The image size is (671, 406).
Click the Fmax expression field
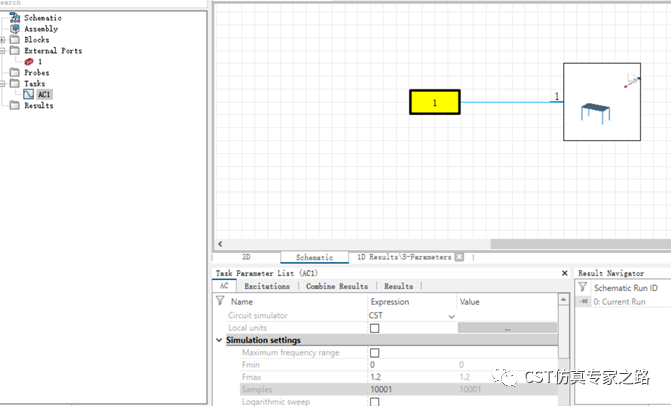tap(410, 377)
